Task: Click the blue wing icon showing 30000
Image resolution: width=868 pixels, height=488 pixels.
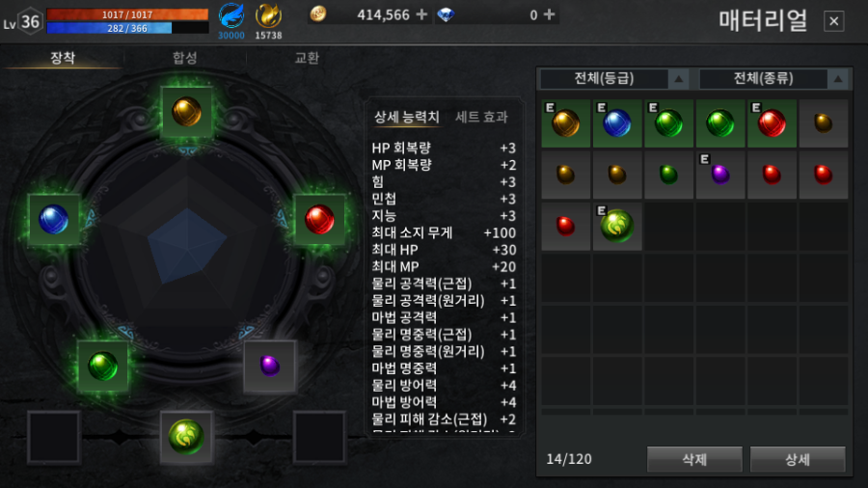Action: coord(231,15)
